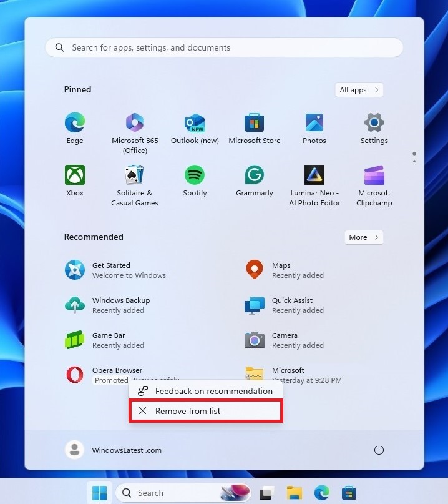
Task: Launch Luminar Neo AI Photo Editor
Action: click(314, 185)
